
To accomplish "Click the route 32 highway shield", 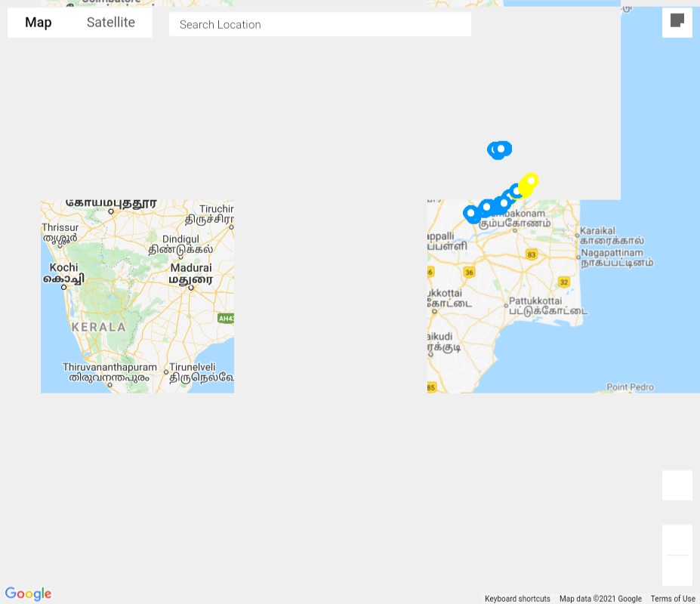I will 564,282.
